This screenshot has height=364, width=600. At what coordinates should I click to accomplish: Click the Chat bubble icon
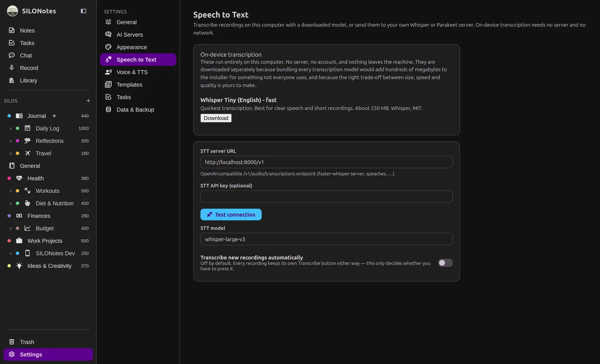click(12, 55)
